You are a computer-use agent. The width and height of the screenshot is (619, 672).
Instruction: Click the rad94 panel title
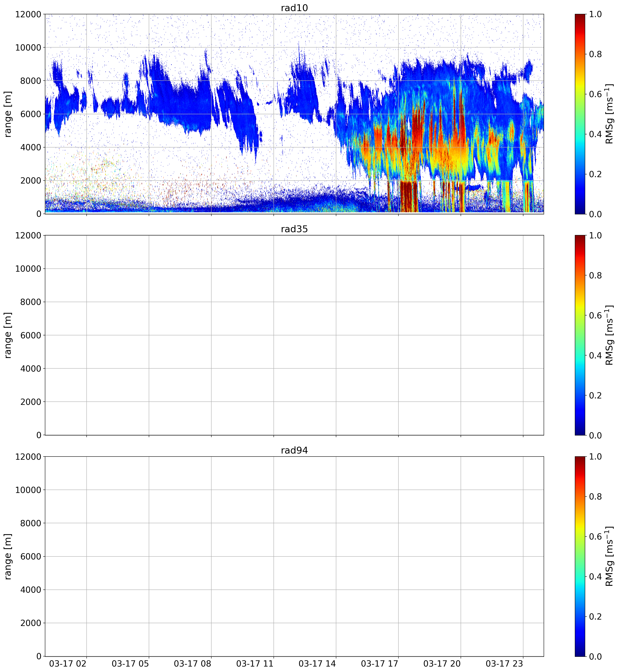294,450
